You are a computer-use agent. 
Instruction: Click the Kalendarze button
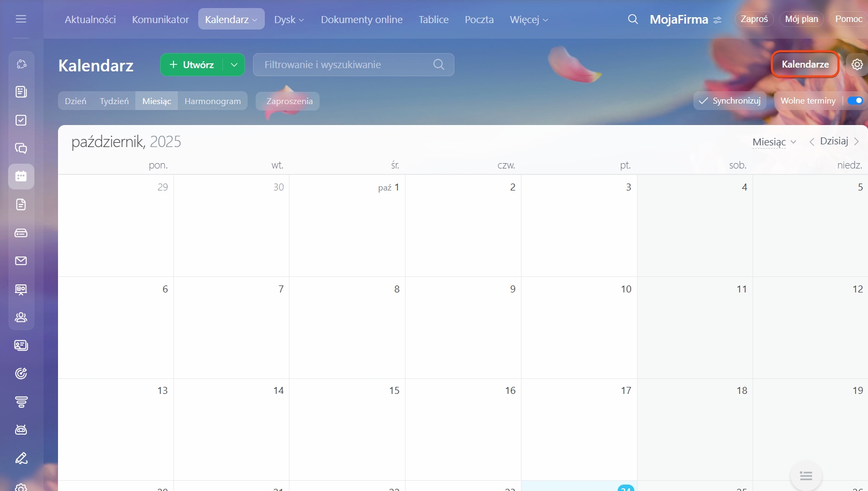tap(805, 64)
